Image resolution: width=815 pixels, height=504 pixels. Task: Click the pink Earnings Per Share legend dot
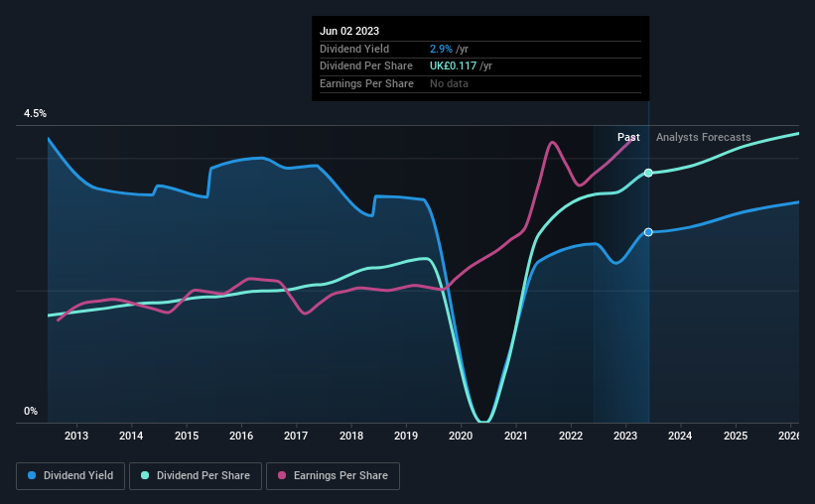(x=282, y=475)
